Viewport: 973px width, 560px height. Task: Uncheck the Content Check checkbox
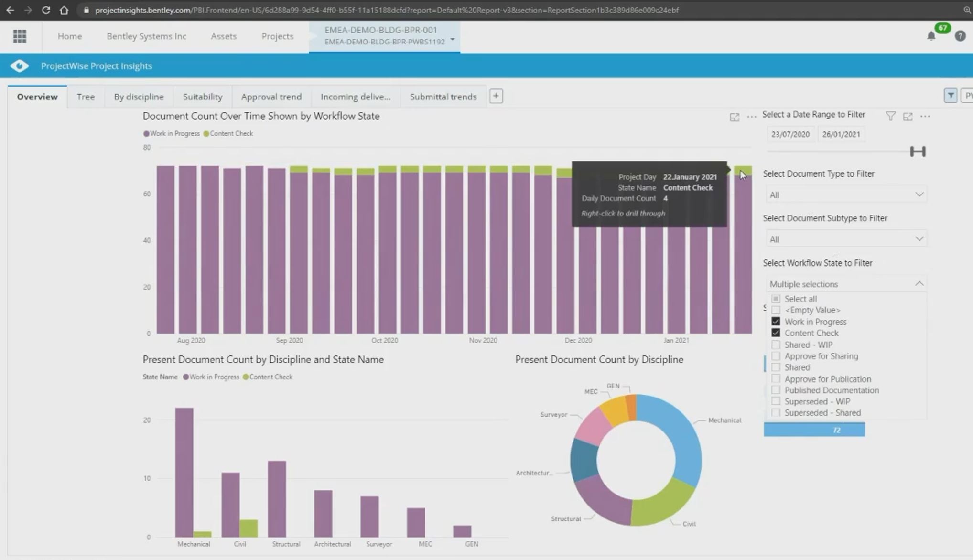point(776,333)
